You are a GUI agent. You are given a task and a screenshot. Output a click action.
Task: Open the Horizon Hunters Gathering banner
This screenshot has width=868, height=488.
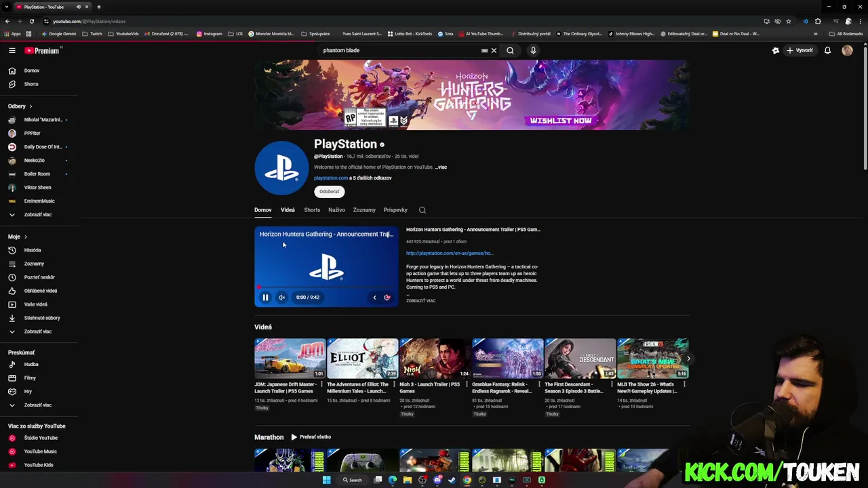(x=473, y=95)
